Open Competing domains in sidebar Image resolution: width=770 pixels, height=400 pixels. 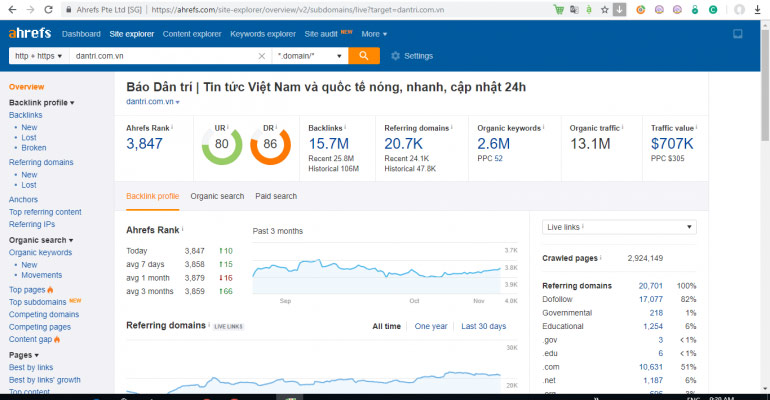pos(44,314)
